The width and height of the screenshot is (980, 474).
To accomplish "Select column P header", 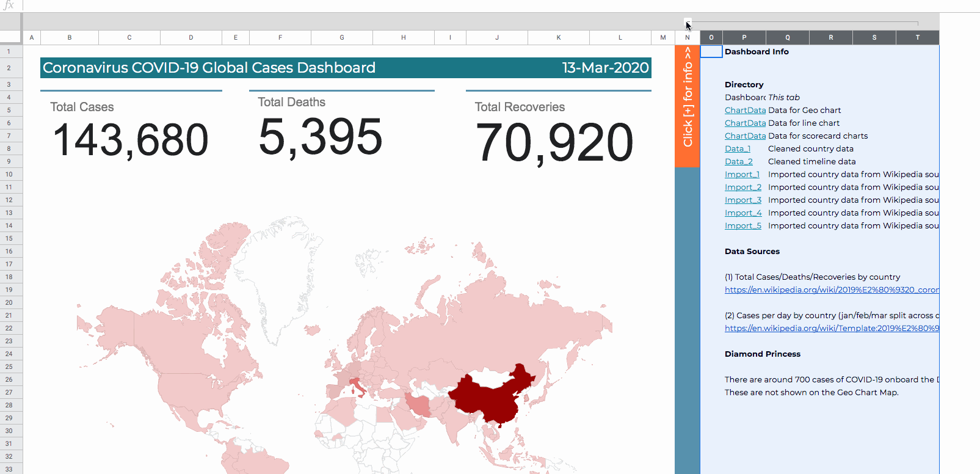I will (744, 38).
